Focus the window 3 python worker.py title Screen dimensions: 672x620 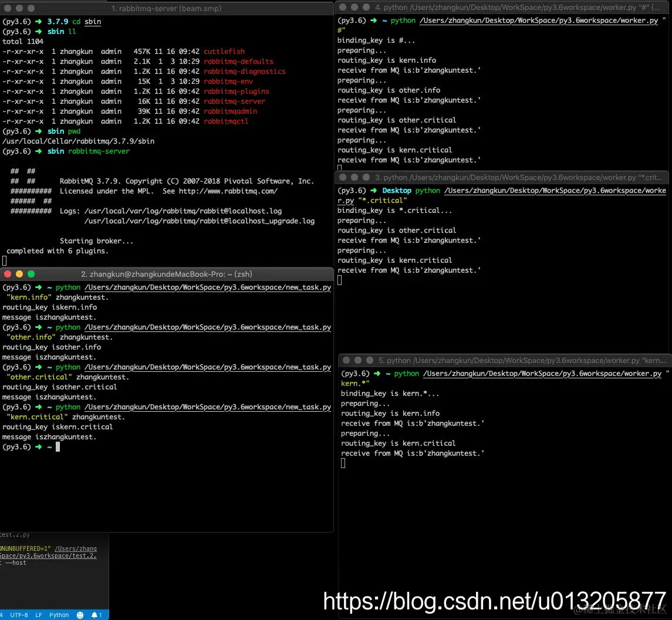pos(519,177)
